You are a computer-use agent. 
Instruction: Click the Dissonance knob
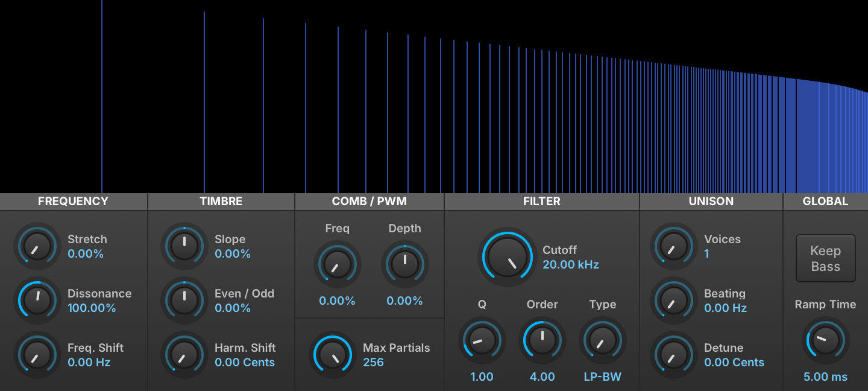(x=37, y=300)
